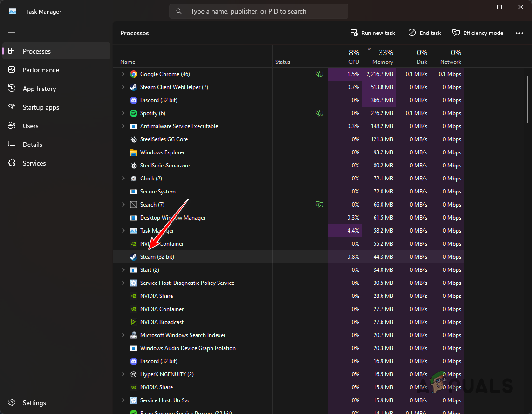
Task: Switch to the Processes tab
Action: [36, 51]
